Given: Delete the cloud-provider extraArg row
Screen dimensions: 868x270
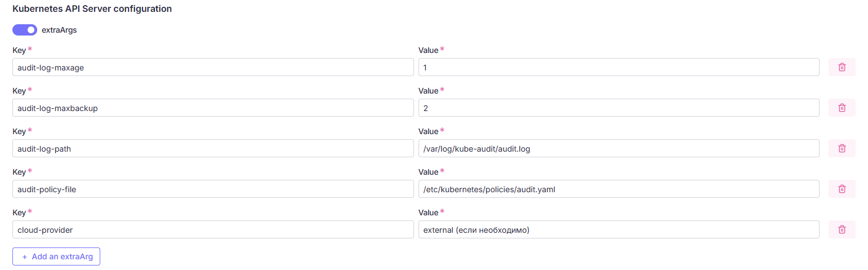Looking at the screenshot, I should click(x=842, y=229).
